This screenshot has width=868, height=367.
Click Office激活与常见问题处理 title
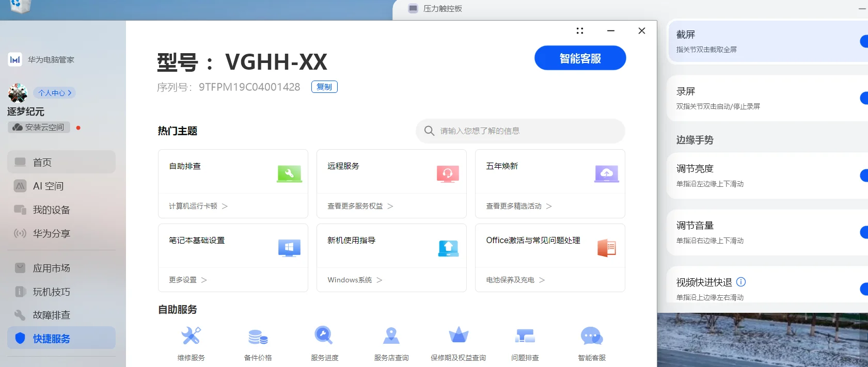coord(533,241)
